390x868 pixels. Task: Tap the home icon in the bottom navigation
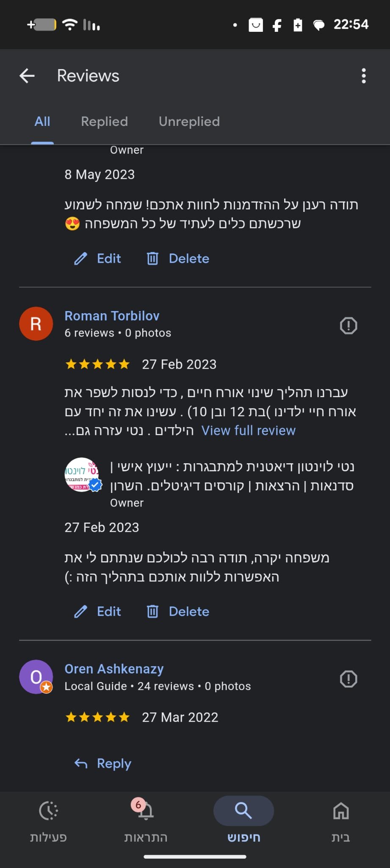pos(340,811)
